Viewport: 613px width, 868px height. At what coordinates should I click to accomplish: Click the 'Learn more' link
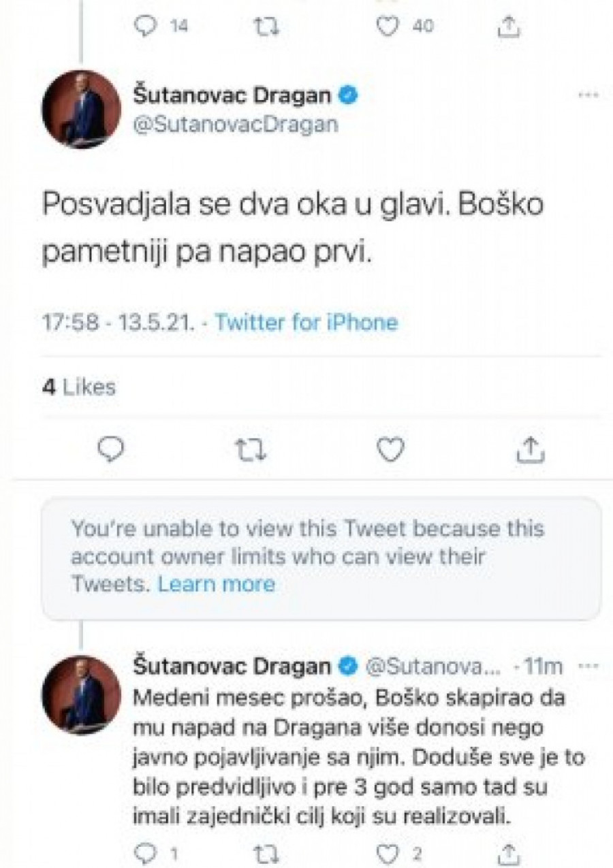pyautogui.click(x=217, y=583)
